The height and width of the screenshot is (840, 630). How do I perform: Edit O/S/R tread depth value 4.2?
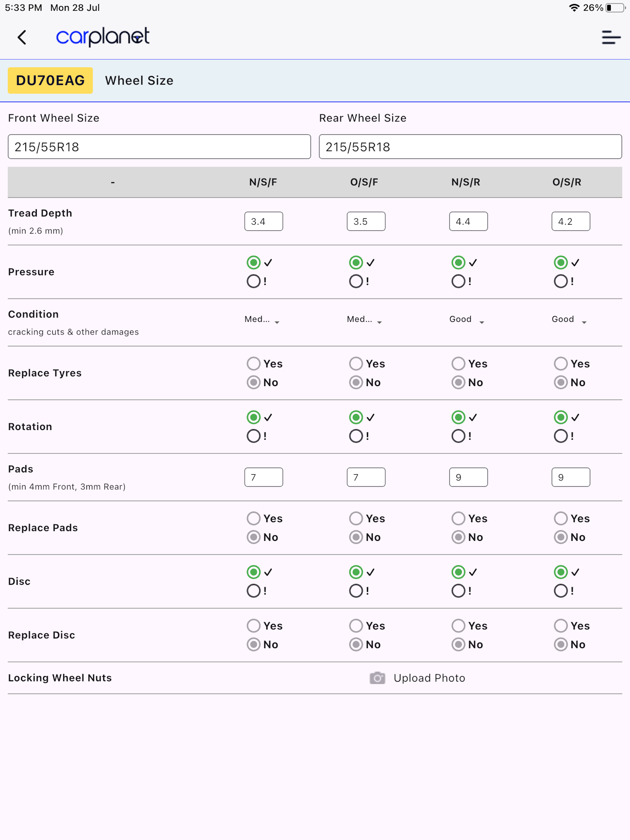[x=570, y=221]
